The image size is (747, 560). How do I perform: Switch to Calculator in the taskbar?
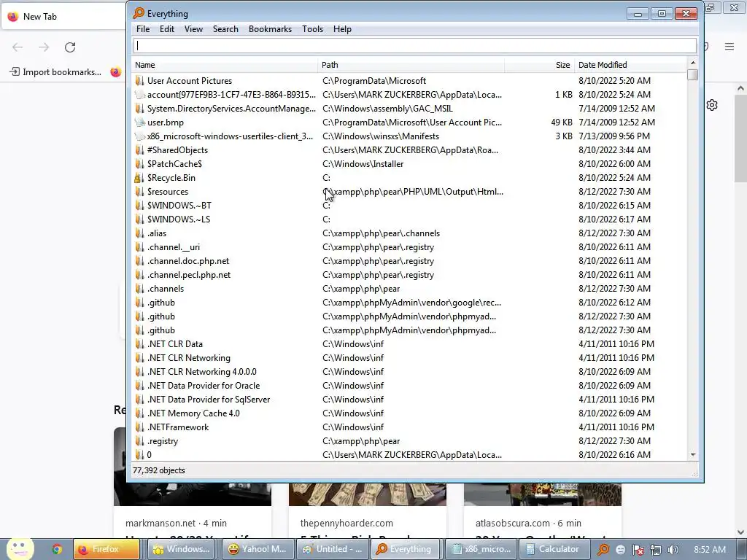tap(553, 549)
